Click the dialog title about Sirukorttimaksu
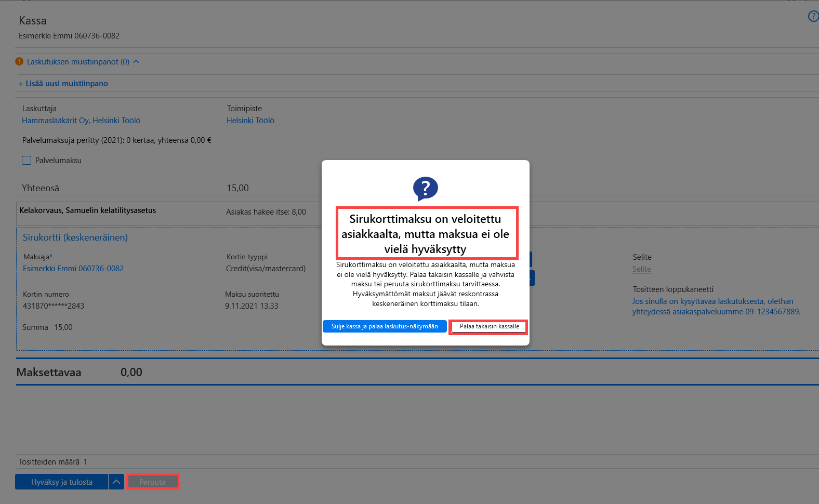Image resolution: width=819 pixels, height=504 pixels. pyautogui.click(x=426, y=234)
